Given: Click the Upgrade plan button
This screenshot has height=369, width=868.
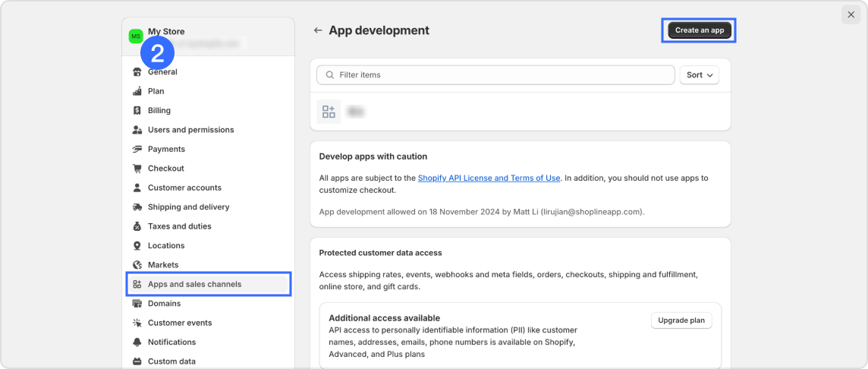Looking at the screenshot, I should (x=681, y=320).
